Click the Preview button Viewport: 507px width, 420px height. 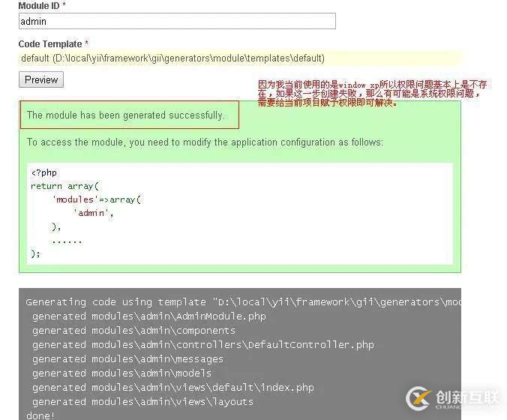click(41, 79)
